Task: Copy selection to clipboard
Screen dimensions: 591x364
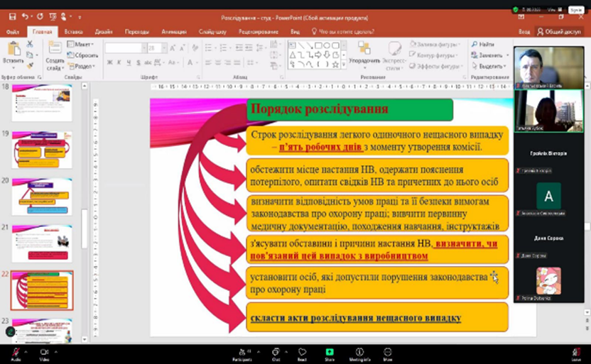Action: tap(30, 55)
